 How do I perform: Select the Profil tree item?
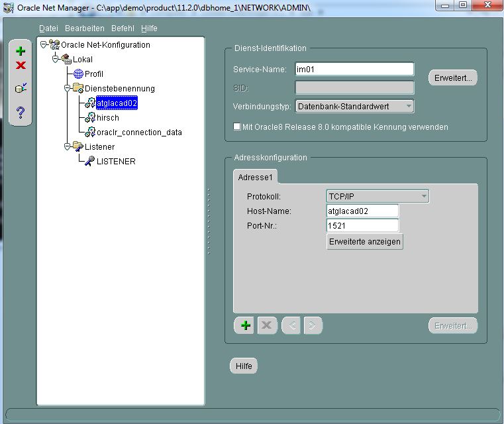click(94, 74)
